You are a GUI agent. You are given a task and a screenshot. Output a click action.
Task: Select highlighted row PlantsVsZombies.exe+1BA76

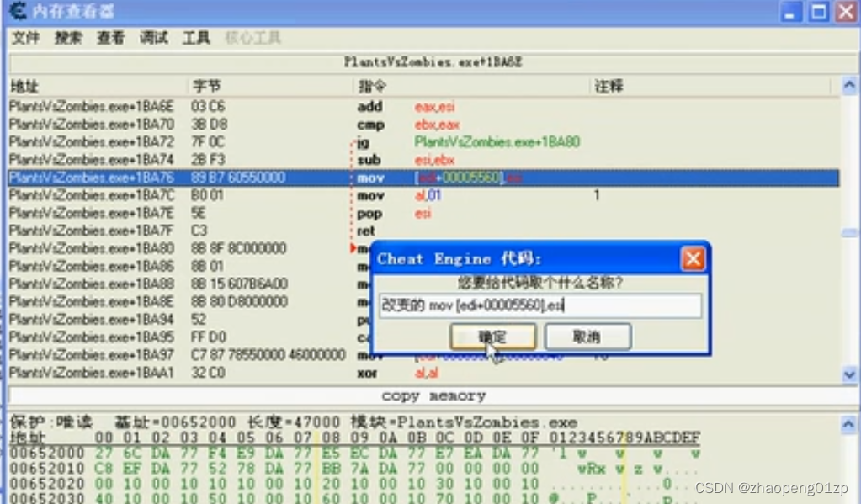point(424,178)
